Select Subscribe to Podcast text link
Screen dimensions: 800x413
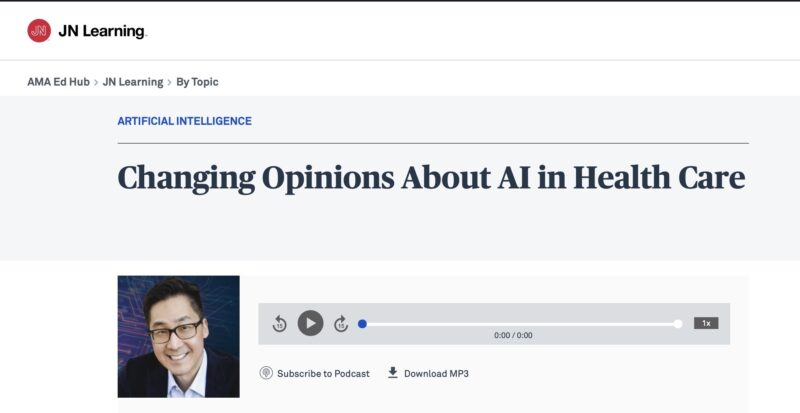pyautogui.click(x=323, y=374)
